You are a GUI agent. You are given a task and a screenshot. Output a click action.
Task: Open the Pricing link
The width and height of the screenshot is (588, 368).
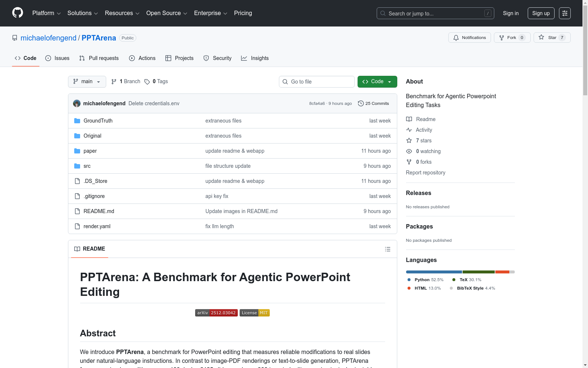click(x=243, y=13)
